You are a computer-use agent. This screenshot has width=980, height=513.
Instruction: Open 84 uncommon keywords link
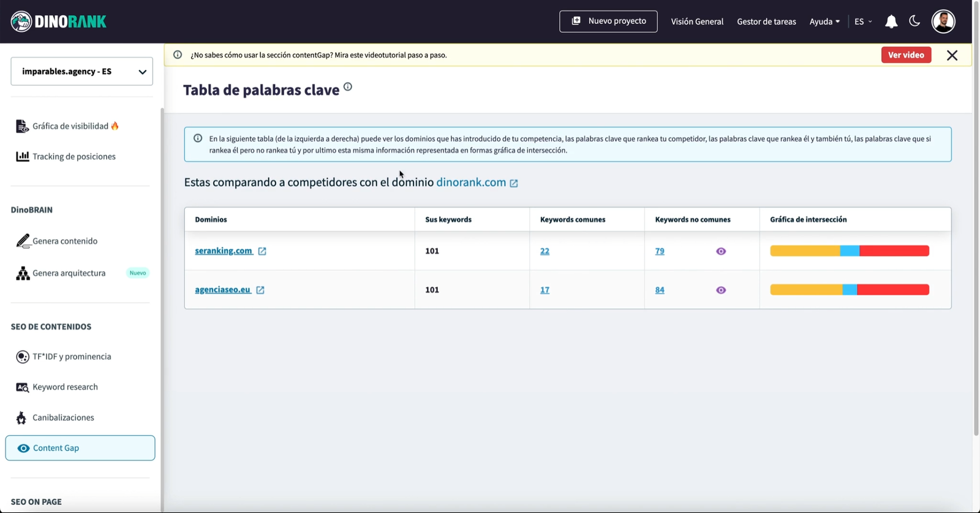click(660, 290)
